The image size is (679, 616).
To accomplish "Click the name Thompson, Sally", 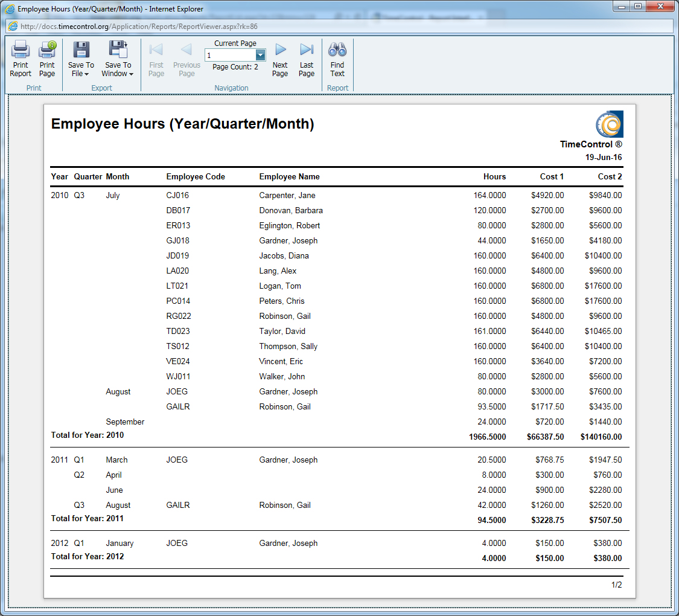I will pos(288,347).
